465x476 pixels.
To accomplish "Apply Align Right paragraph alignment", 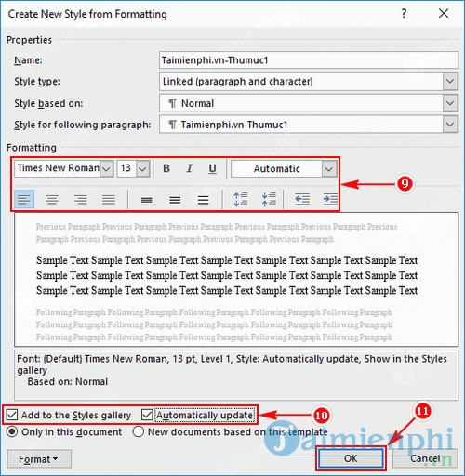I will click(80, 199).
